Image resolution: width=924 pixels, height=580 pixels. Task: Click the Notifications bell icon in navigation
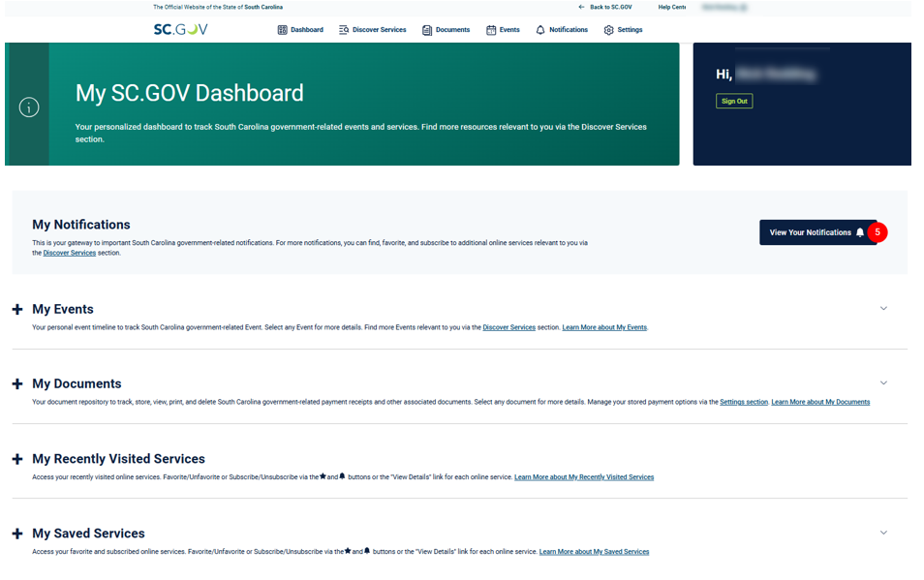(540, 30)
